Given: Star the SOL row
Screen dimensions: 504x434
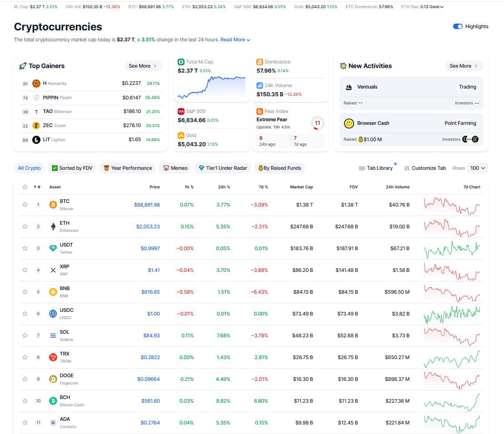Looking at the screenshot, I should [x=25, y=335].
